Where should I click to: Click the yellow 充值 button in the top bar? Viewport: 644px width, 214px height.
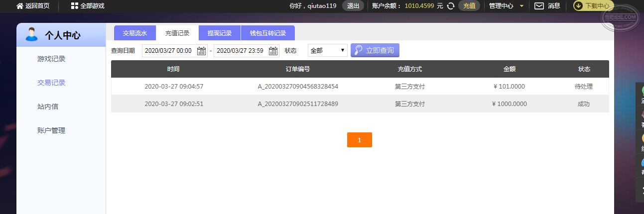[x=469, y=6]
